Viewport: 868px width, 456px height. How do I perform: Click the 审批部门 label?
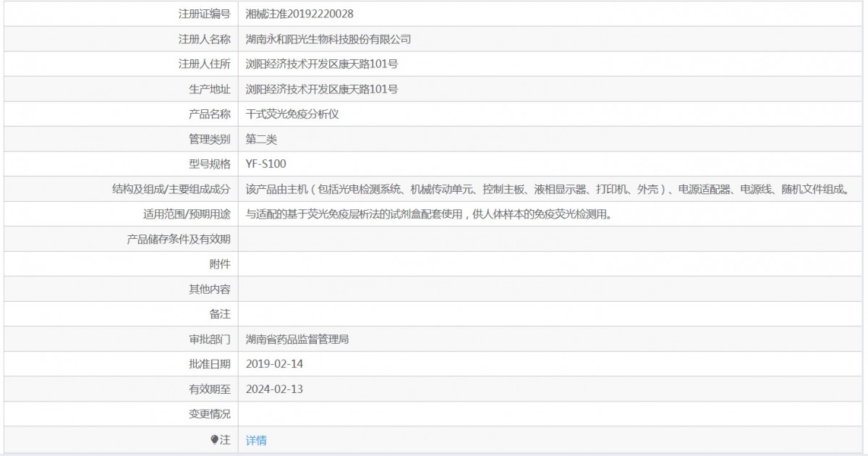click(x=209, y=339)
